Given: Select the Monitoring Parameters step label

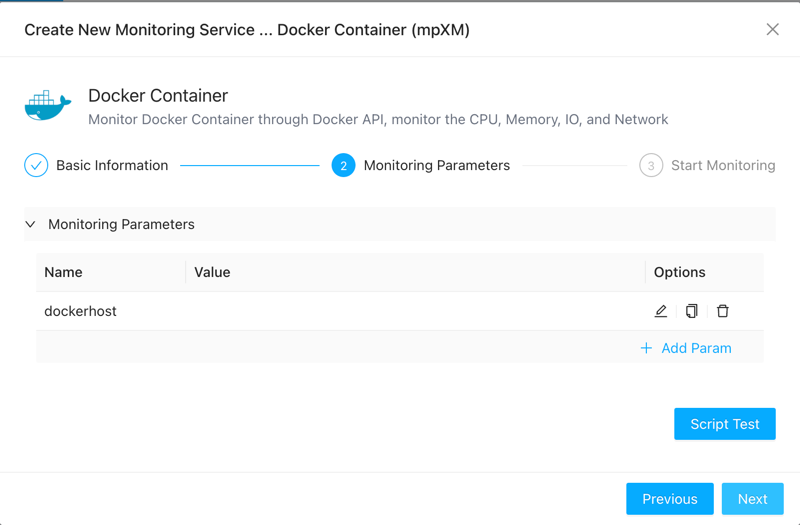Looking at the screenshot, I should [437, 165].
